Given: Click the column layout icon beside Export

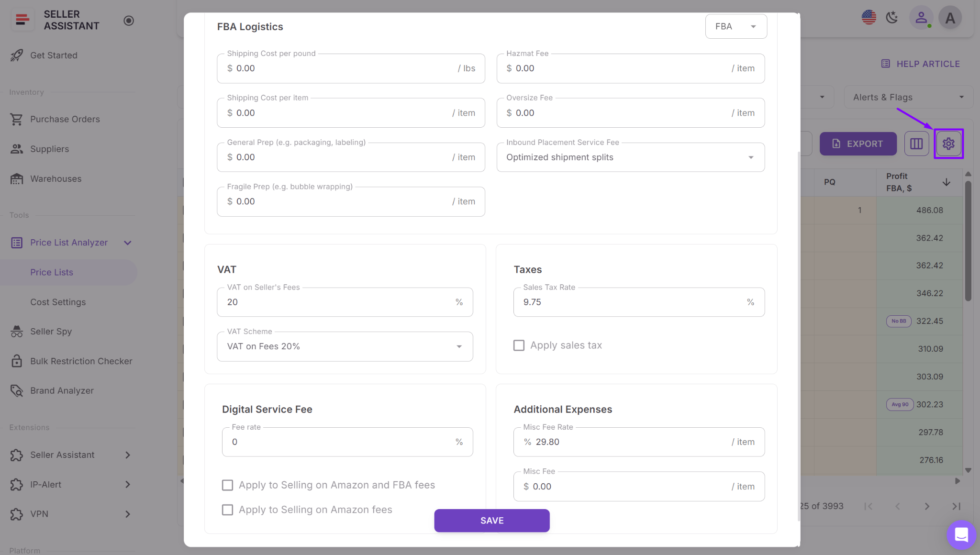Looking at the screenshot, I should (x=916, y=143).
